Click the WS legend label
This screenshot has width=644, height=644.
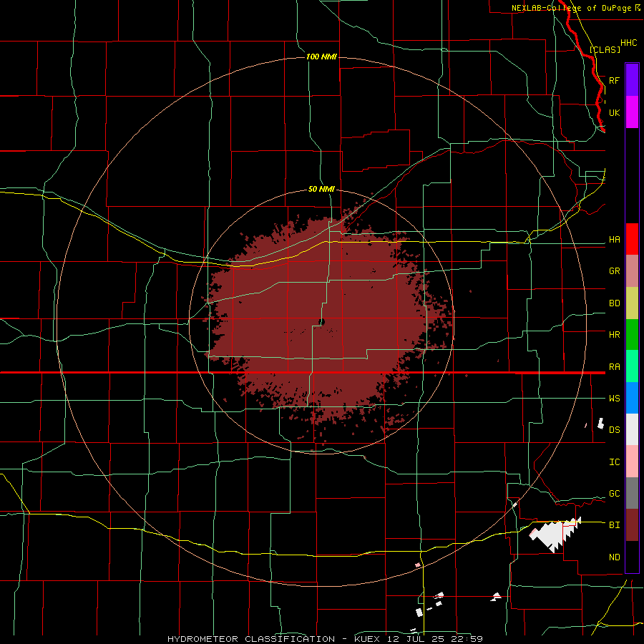point(614,398)
